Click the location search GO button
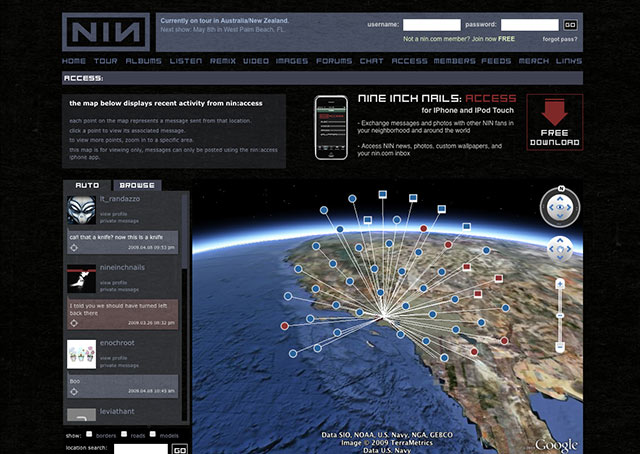Image resolution: width=640 pixels, height=454 pixels. click(x=180, y=449)
